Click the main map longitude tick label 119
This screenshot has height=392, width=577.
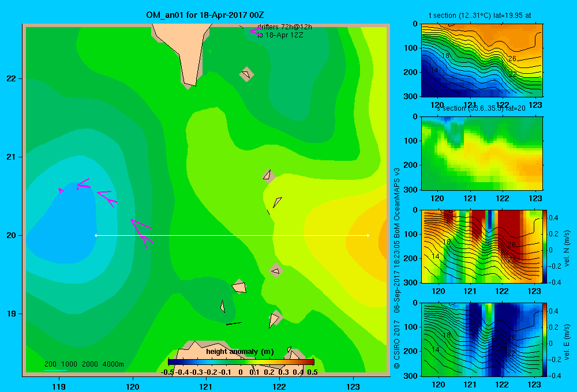(x=59, y=386)
